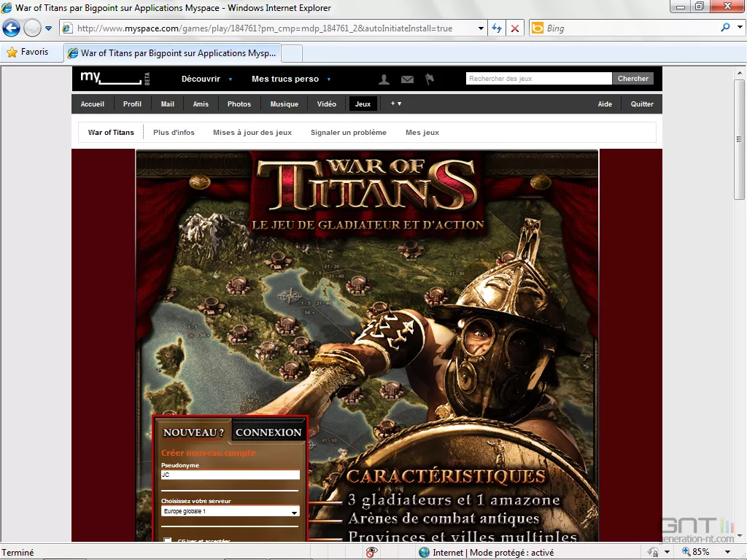Click Signaler un problème link
747x560 pixels.
click(x=349, y=133)
